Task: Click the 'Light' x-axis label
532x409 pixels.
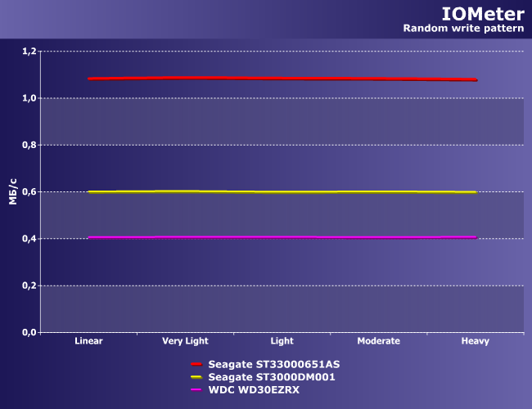Action: pos(282,341)
